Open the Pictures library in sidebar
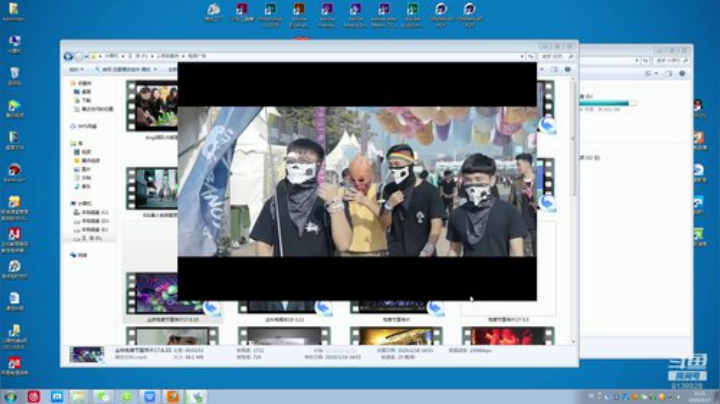The height and width of the screenshot is (404, 720). (x=82, y=169)
